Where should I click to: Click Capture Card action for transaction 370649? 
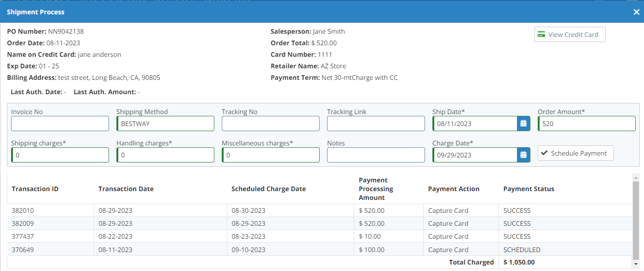tap(448, 250)
